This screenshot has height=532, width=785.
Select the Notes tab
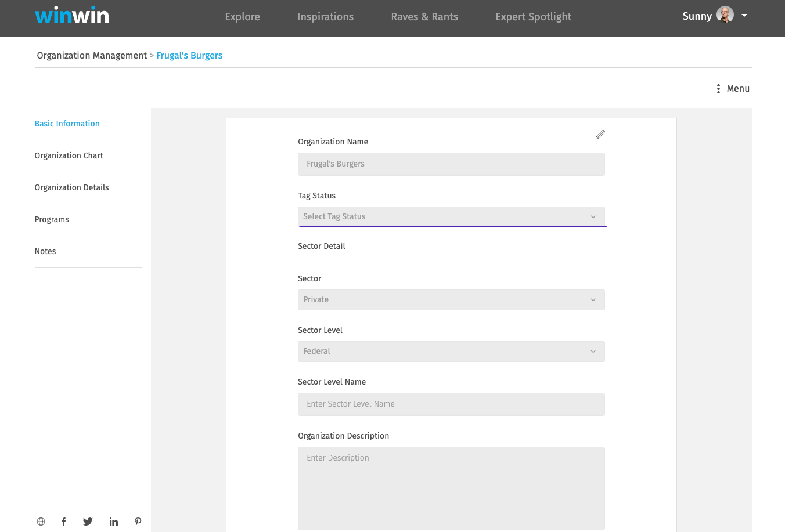pyautogui.click(x=45, y=251)
